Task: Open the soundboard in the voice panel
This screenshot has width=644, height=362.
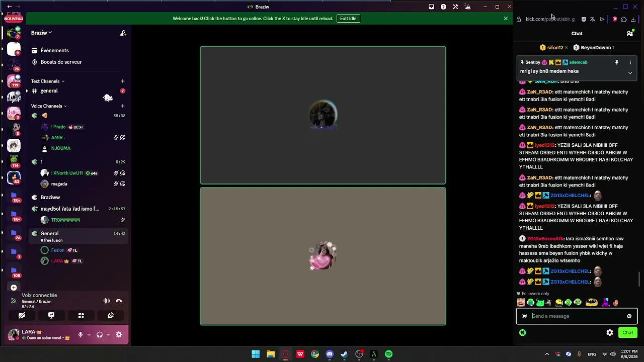Action: (x=111, y=315)
